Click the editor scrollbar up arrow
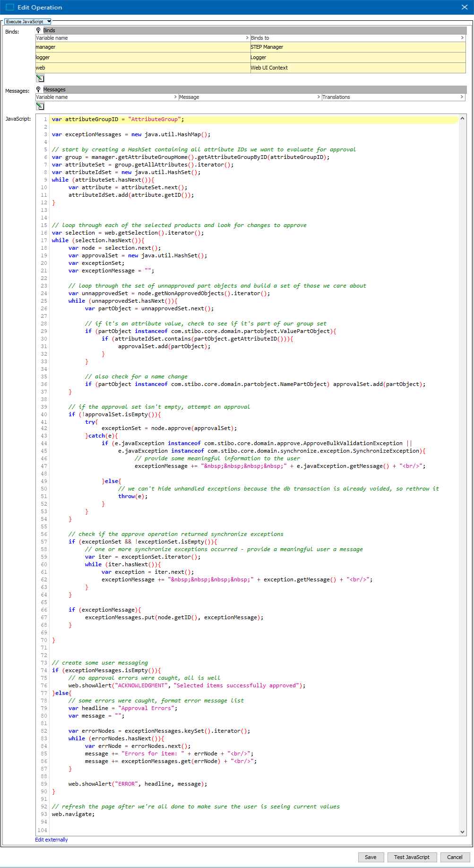Image resolution: width=474 pixels, height=868 pixels. pyautogui.click(x=462, y=117)
